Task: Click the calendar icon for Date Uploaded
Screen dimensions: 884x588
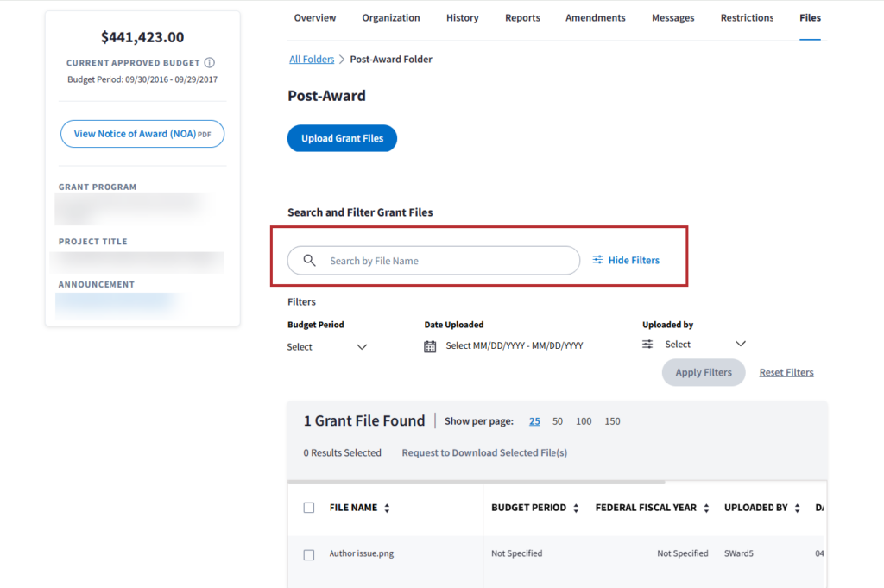Action: [430, 346]
